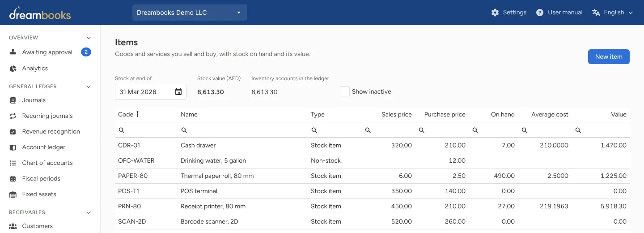Click the Type column filter field
Viewport: 644px width, 233px height.
coord(335,130)
